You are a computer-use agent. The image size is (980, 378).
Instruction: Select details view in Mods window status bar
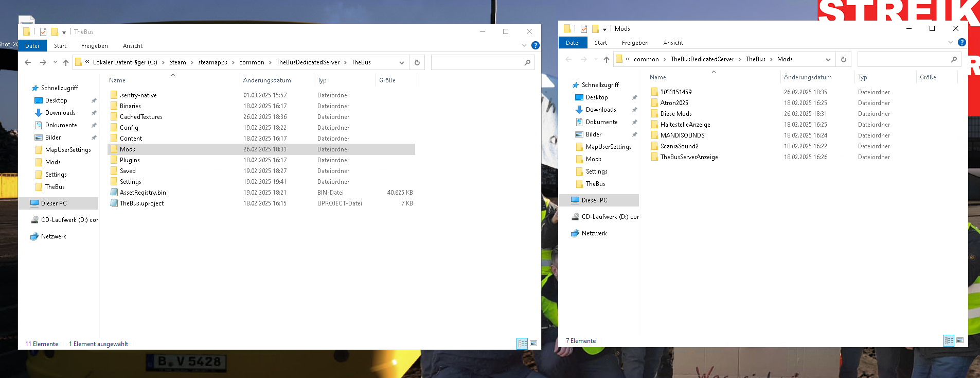(x=948, y=340)
